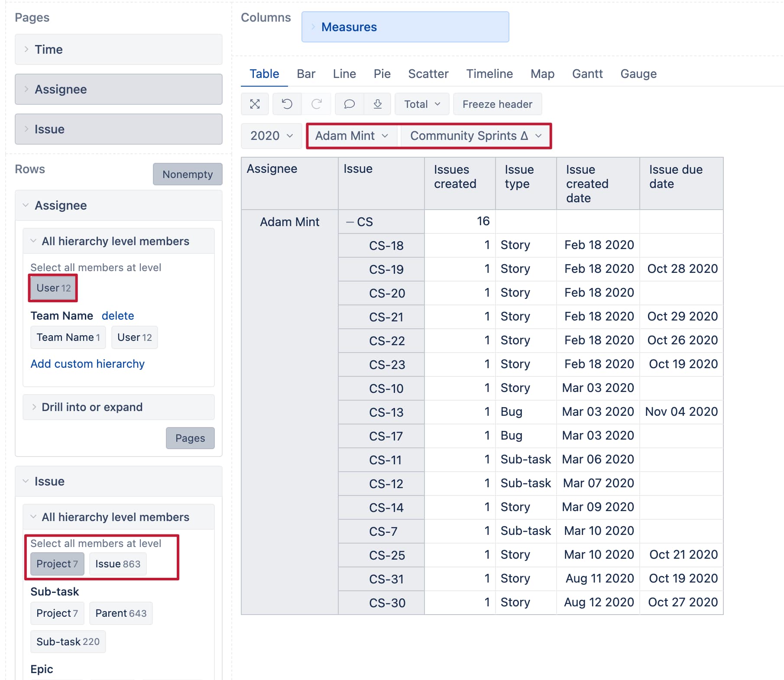Toggle the Nonempty rows filter
This screenshot has height=680, width=784.
pos(187,174)
